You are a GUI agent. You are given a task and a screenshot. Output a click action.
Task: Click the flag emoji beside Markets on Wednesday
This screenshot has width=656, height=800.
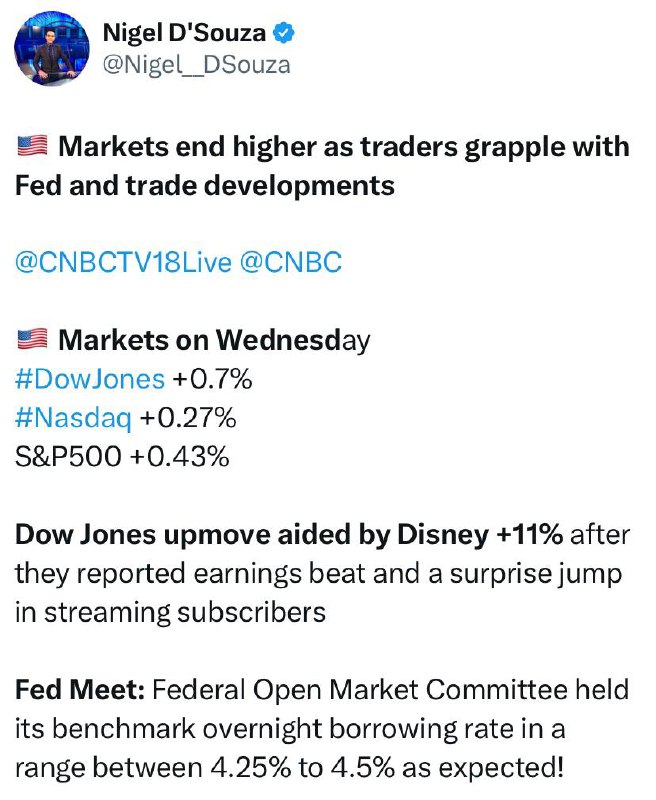tap(33, 340)
